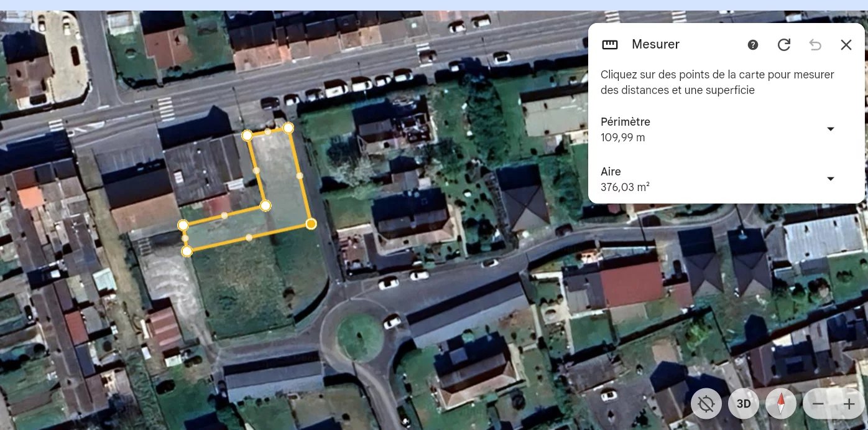The width and height of the screenshot is (868, 430).
Task: Toggle the location tracking icon
Action: point(706,404)
